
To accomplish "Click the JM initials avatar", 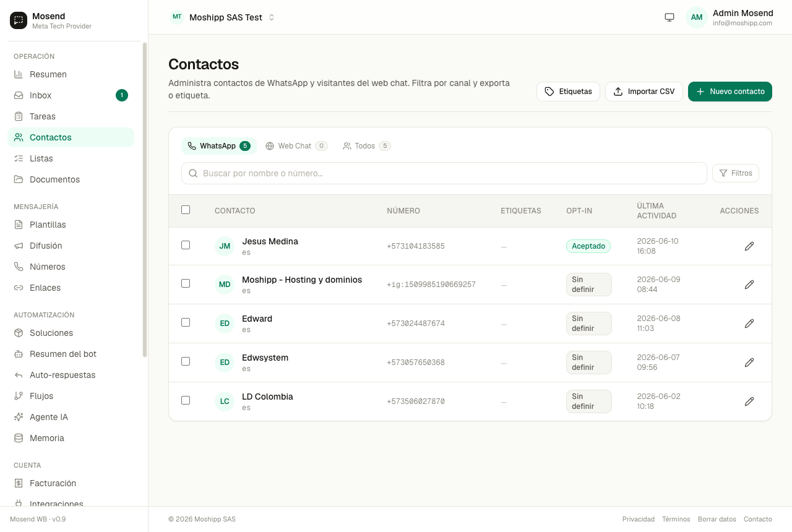I will [x=225, y=246].
